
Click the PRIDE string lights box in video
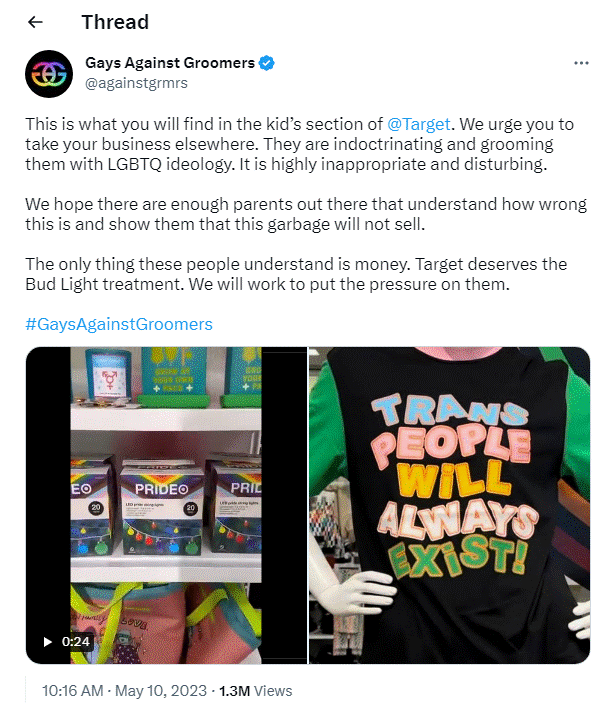162,510
